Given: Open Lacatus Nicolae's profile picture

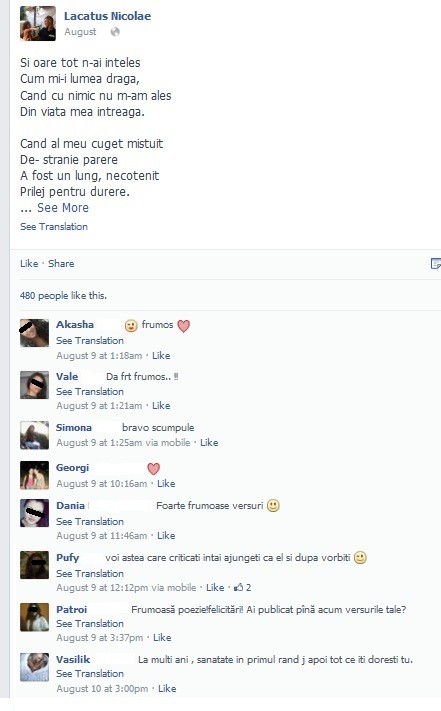Looking at the screenshot, I should 38,24.
